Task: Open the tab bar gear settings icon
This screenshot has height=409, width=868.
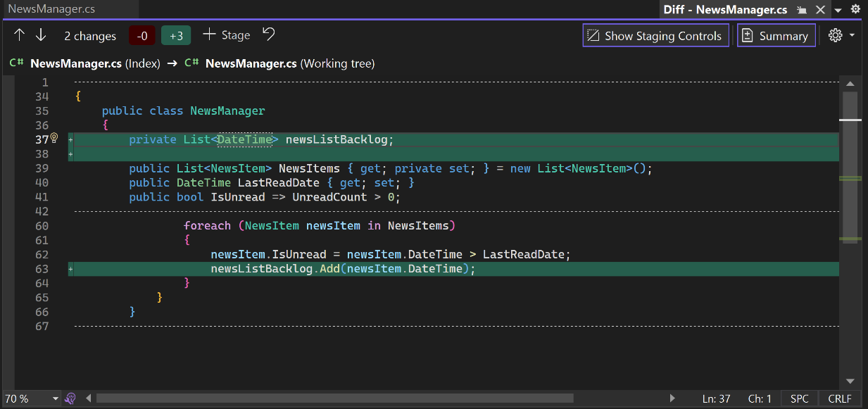Action: pyautogui.click(x=855, y=10)
